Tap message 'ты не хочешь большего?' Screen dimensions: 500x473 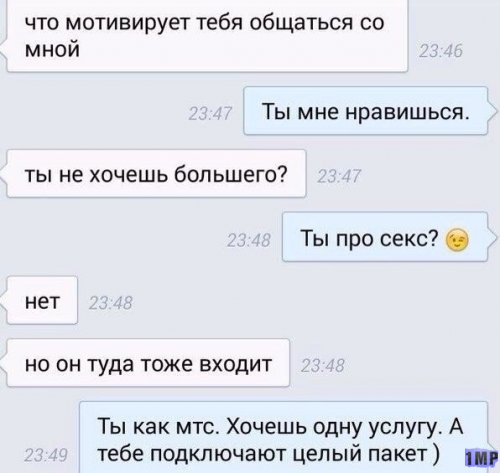pyautogui.click(x=156, y=174)
